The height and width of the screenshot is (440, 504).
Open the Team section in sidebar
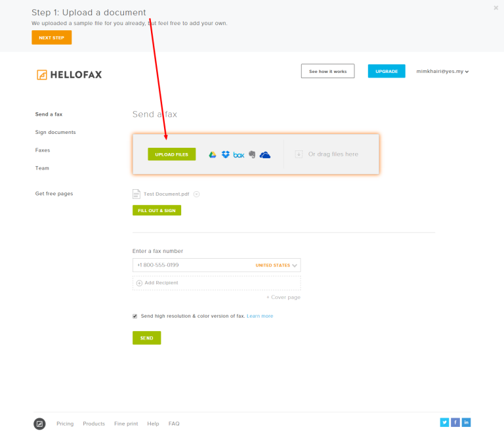[x=42, y=168]
